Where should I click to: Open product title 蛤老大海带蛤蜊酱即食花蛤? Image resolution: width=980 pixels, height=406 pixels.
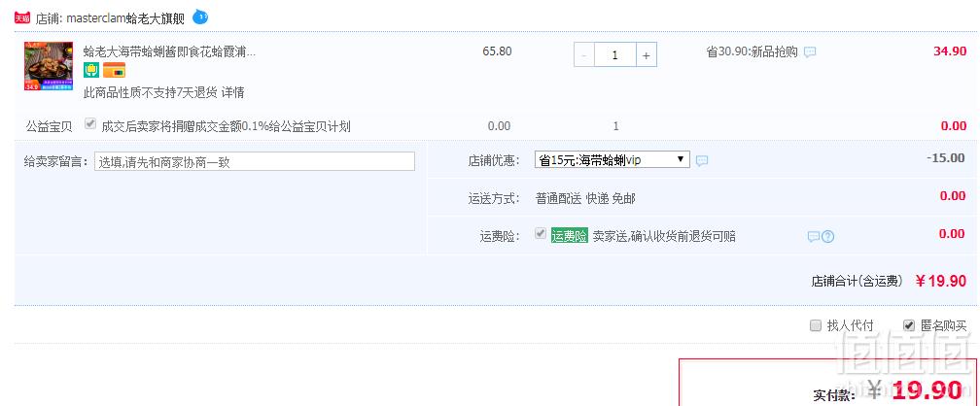point(169,51)
